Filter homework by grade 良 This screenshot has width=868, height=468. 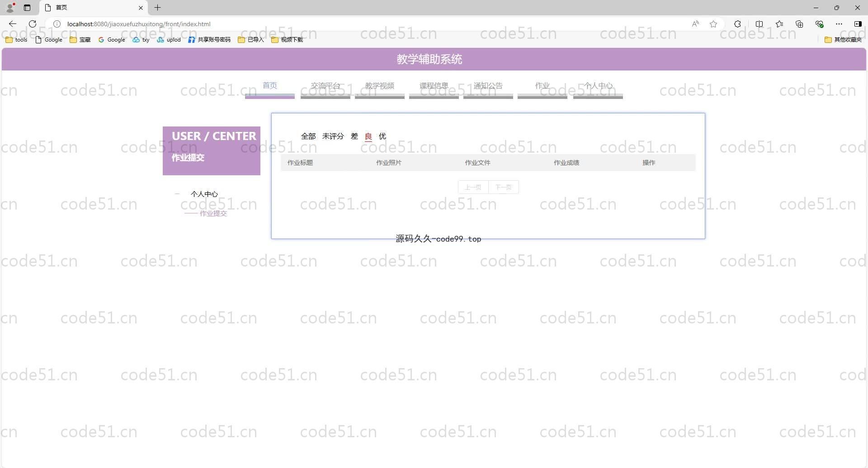pos(368,136)
